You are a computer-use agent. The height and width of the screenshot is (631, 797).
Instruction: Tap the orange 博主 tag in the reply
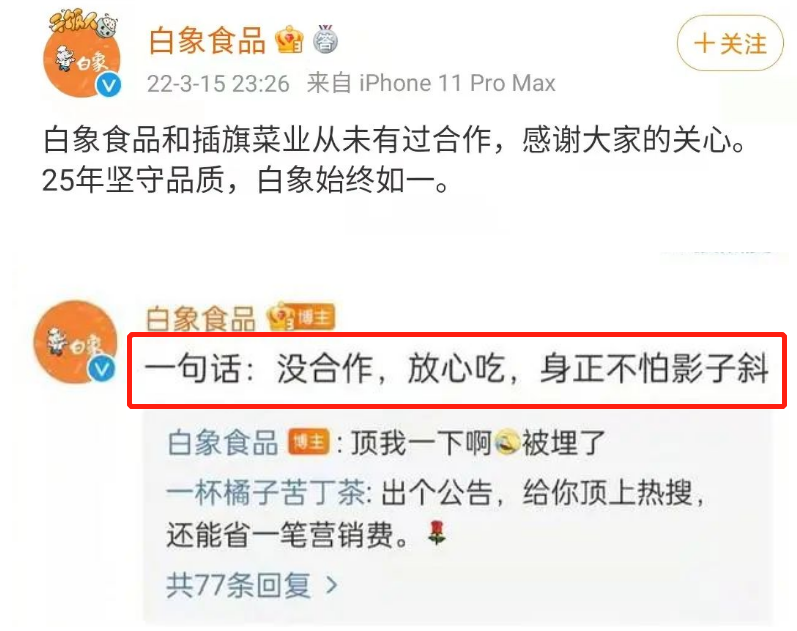(309, 442)
